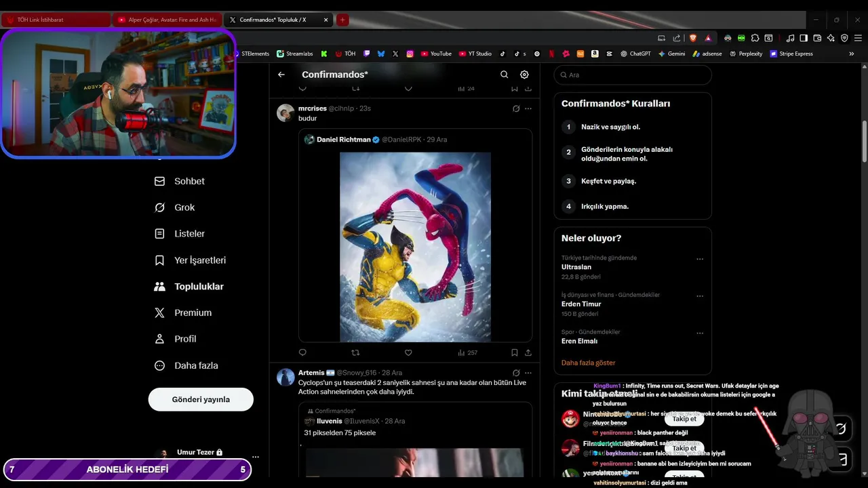The height and width of the screenshot is (488, 868).
Task: Open the community search magnifier icon
Action: (x=504, y=75)
